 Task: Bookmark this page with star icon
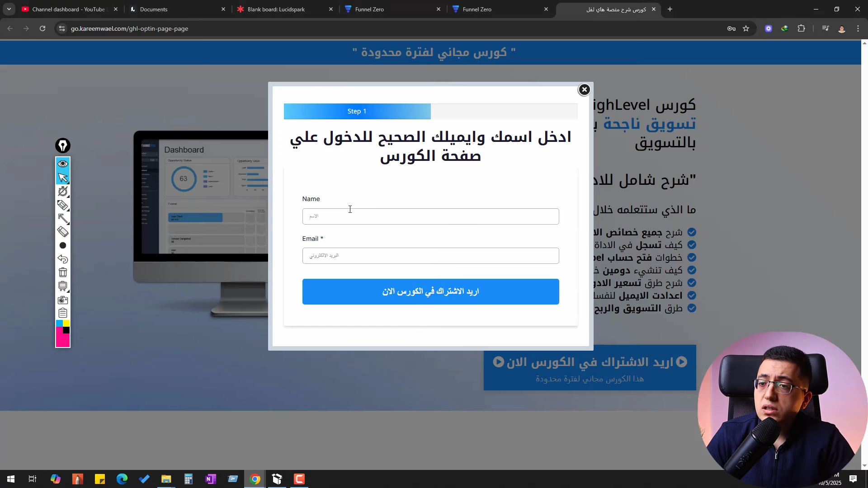pos(746,28)
